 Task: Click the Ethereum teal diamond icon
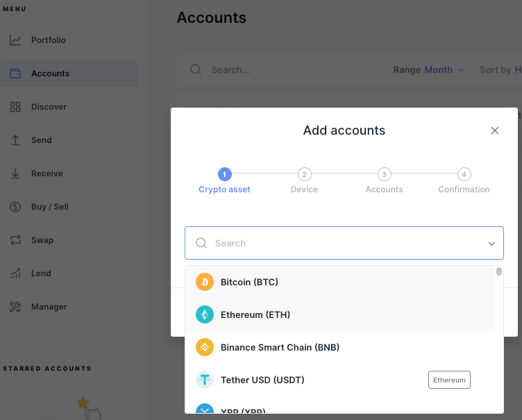tap(205, 314)
